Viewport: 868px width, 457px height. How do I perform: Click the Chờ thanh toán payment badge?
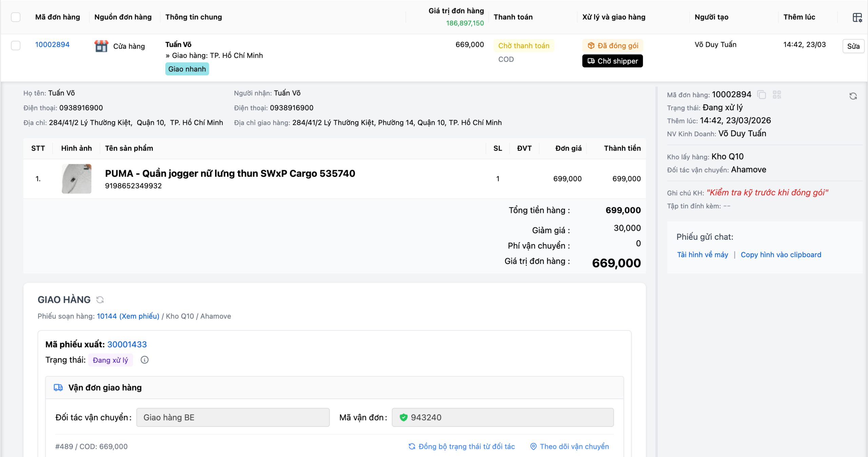pos(524,46)
